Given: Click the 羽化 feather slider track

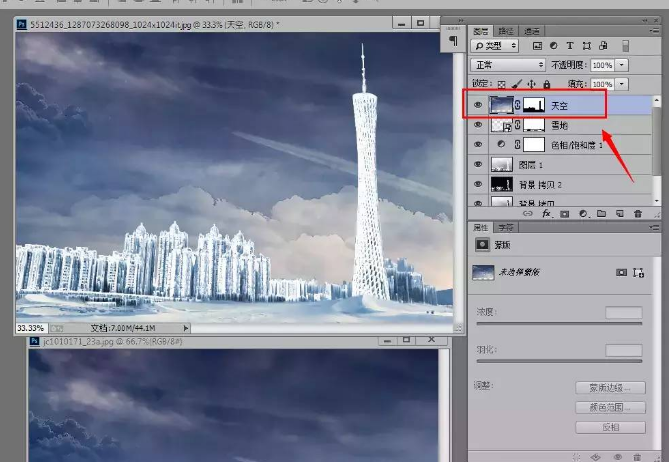Looking at the screenshot, I should click(x=559, y=361).
